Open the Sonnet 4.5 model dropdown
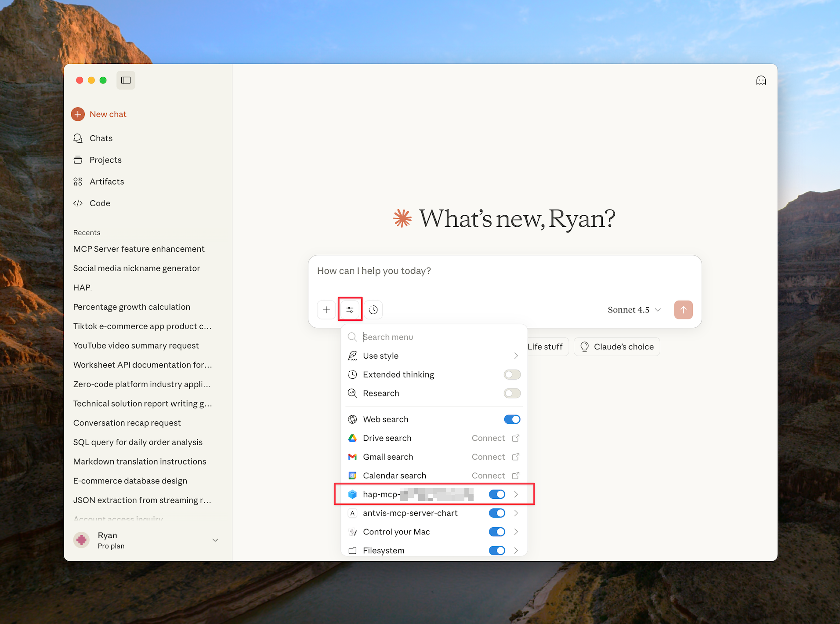 (x=634, y=310)
